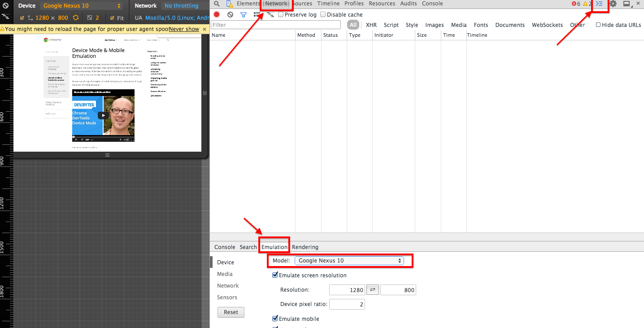Open the Resources panel tab

point(382,4)
